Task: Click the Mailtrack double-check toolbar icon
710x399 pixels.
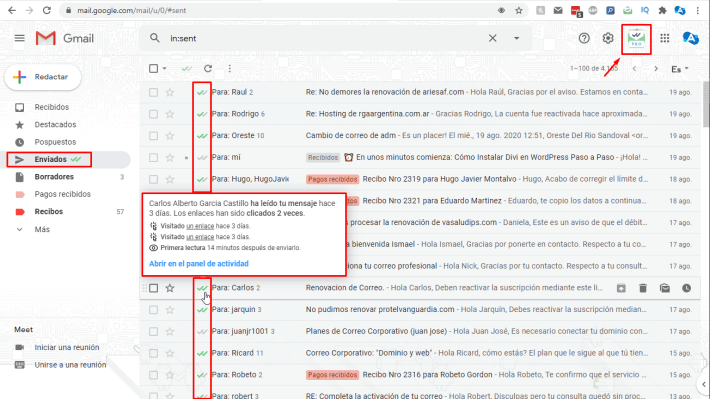Action: [187, 68]
